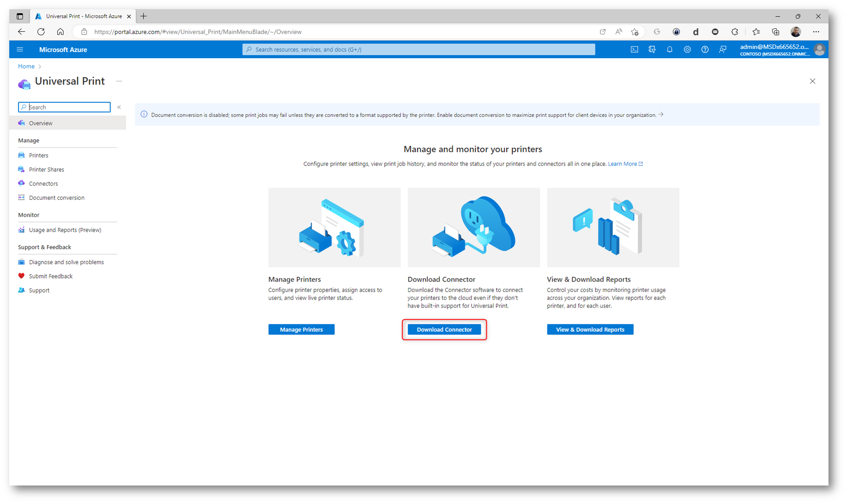The height and width of the screenshot is (504, 847).
Task: Open Azure portal settings gear
Action: click(687, 49)
